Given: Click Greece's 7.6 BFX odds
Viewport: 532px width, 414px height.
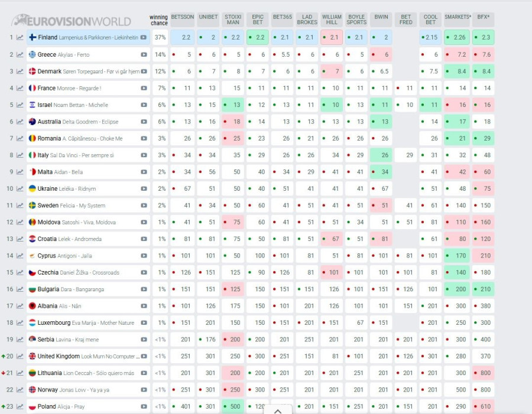Looking at the screenshot, I should (483, 54).
